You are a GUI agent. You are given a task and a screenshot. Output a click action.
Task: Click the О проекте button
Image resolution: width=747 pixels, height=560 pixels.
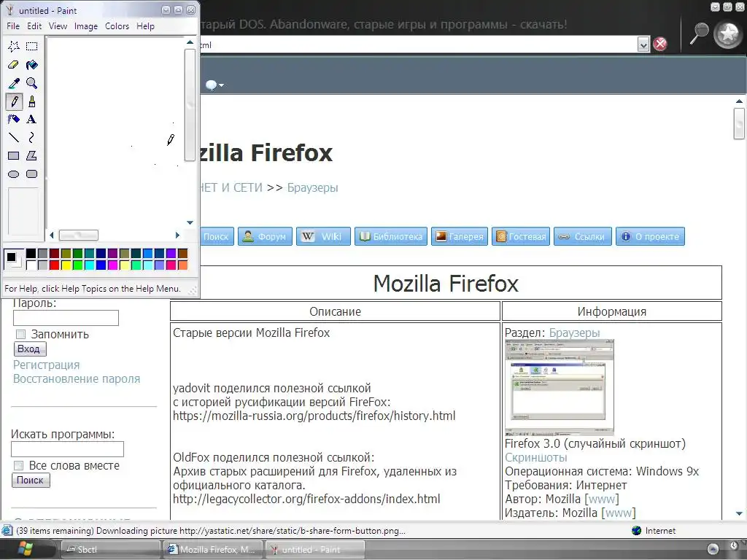tap(650, 236)
